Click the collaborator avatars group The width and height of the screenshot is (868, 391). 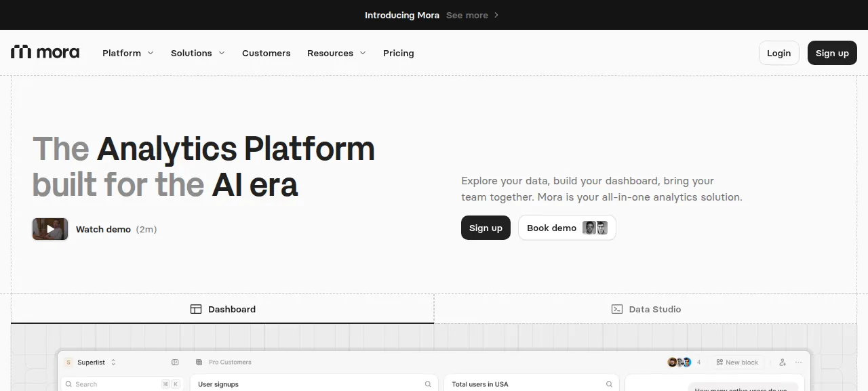[679, 363]
